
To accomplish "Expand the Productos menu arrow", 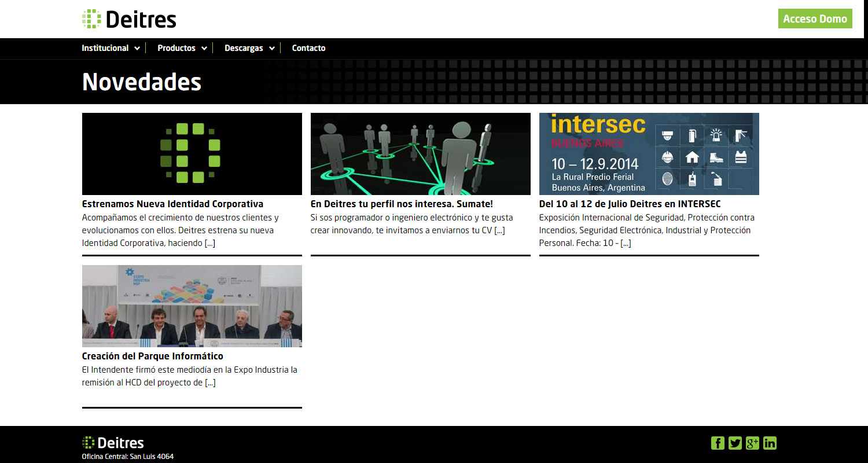I will [204, 49].
